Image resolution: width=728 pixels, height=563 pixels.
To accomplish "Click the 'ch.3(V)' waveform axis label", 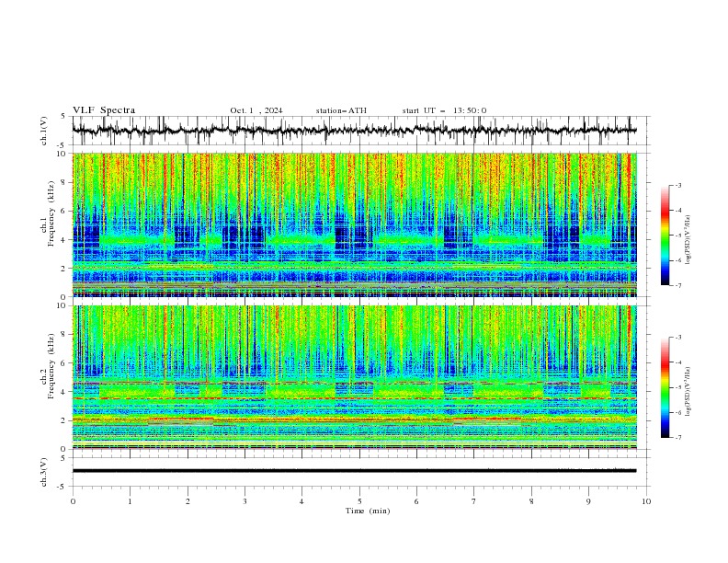I will tap(44, 472).
